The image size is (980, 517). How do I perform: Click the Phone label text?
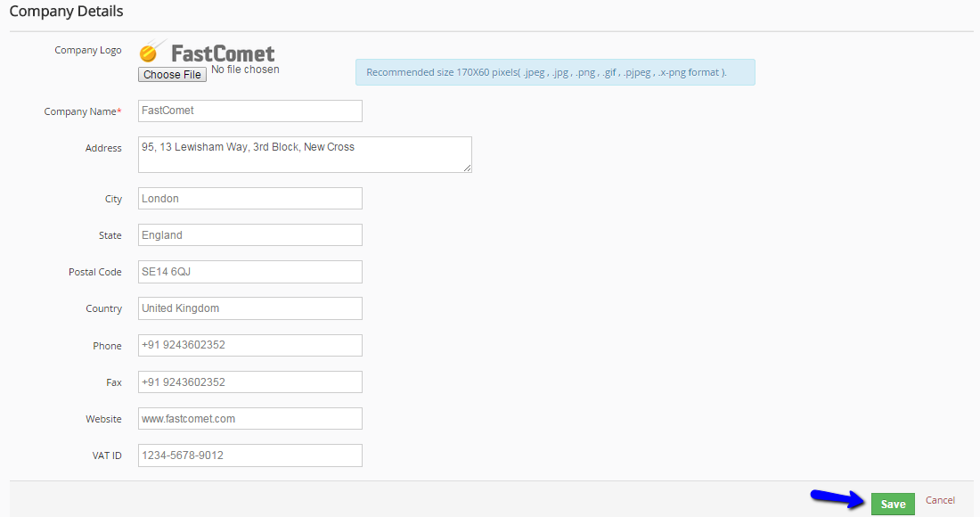coord(108,346)
